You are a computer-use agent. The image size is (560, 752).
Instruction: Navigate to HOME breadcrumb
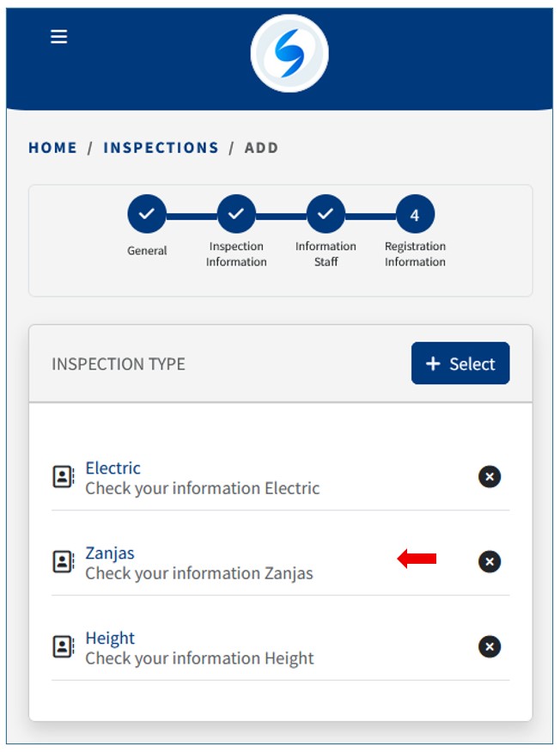(x=52, y=148)
